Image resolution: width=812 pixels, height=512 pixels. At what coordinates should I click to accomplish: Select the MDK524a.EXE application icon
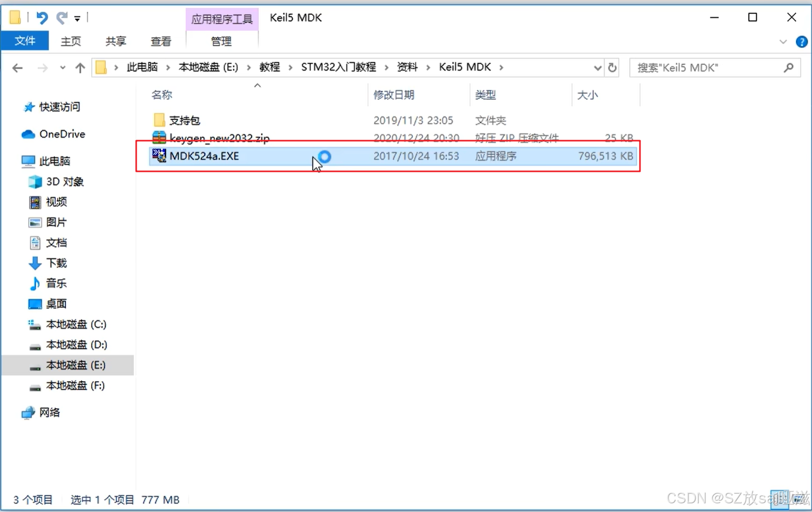tap(159, 155)
